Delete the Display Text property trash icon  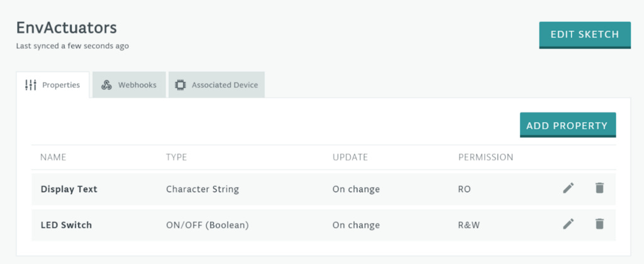(599, 188)
